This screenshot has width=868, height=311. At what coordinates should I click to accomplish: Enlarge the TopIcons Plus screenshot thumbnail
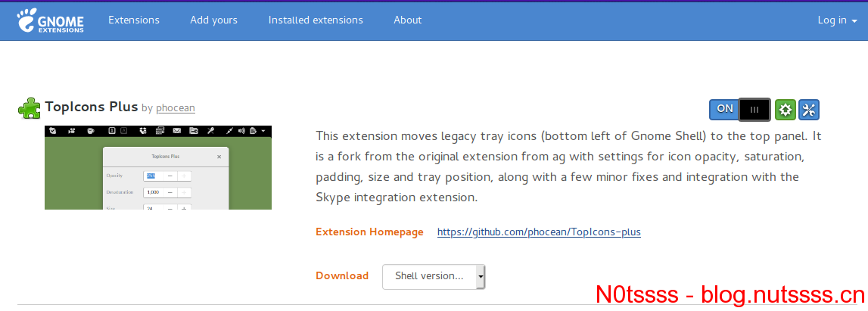coord(157,167)
